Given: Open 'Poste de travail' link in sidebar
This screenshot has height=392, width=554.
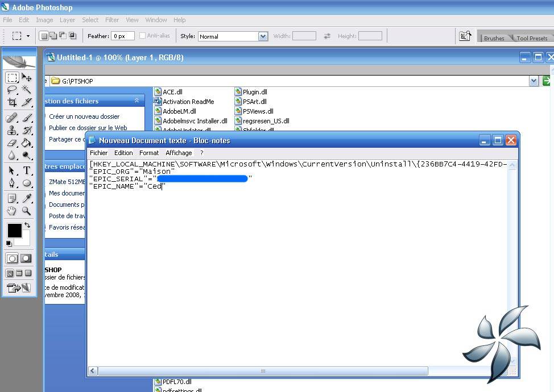Looking at the screenshot, I should coord(67,216).
